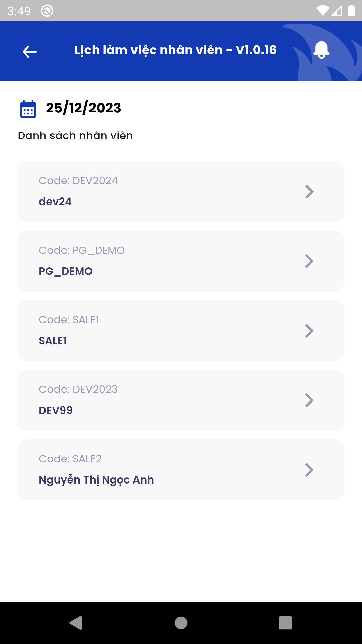Tap the status bar notification icon
Screen dimensions: 362x644
point(47,11)
